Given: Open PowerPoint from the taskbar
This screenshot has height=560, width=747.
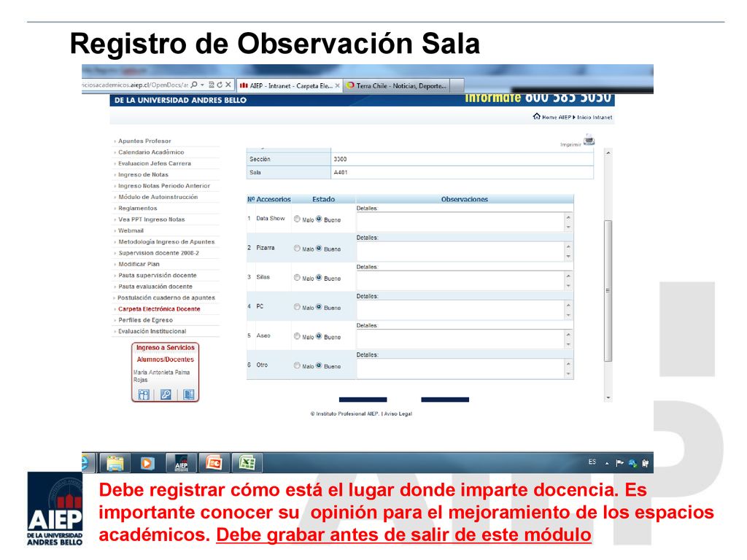Looking at the screenshot, I should 214,463.
